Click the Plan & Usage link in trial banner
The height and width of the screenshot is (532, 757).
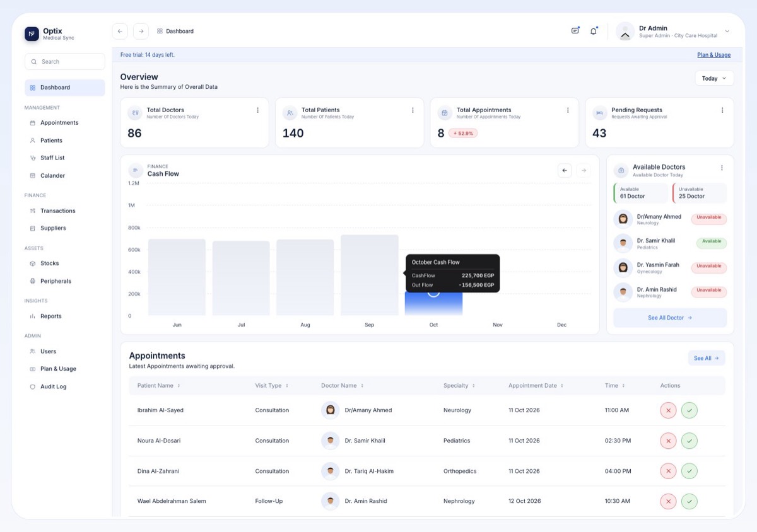713,55
